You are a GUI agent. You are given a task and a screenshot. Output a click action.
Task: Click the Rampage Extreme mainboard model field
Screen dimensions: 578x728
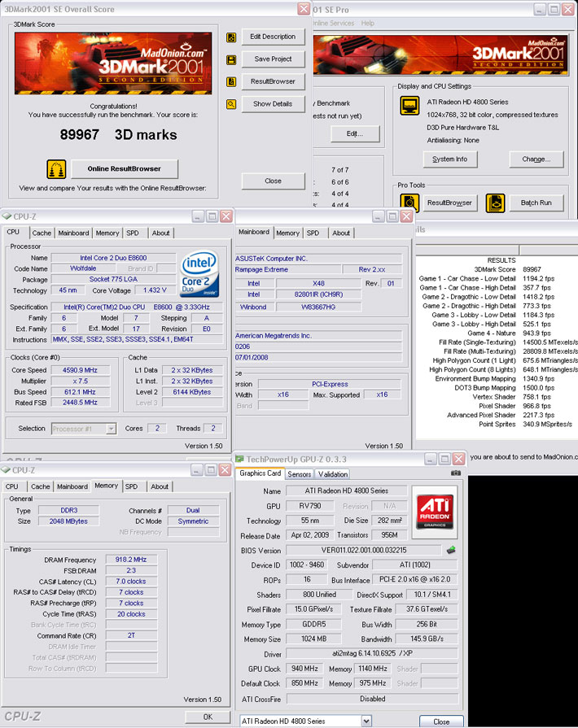point(287,269)
